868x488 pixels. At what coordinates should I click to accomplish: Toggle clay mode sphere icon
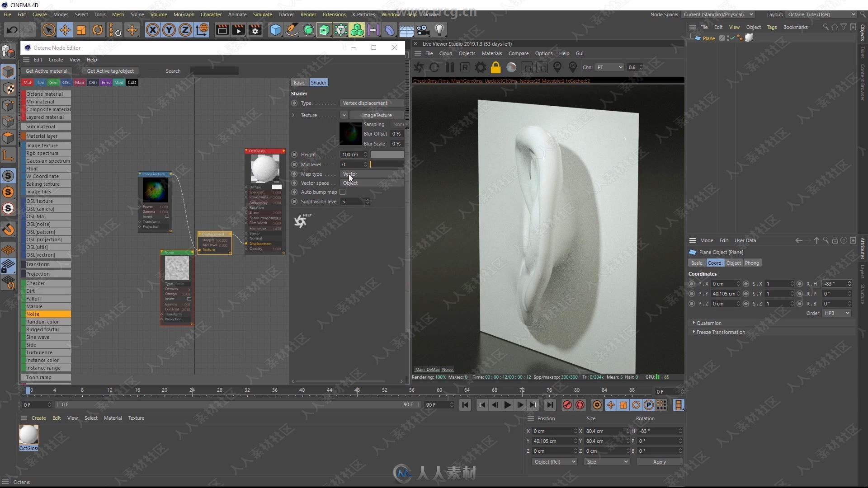tap(511, 67)
